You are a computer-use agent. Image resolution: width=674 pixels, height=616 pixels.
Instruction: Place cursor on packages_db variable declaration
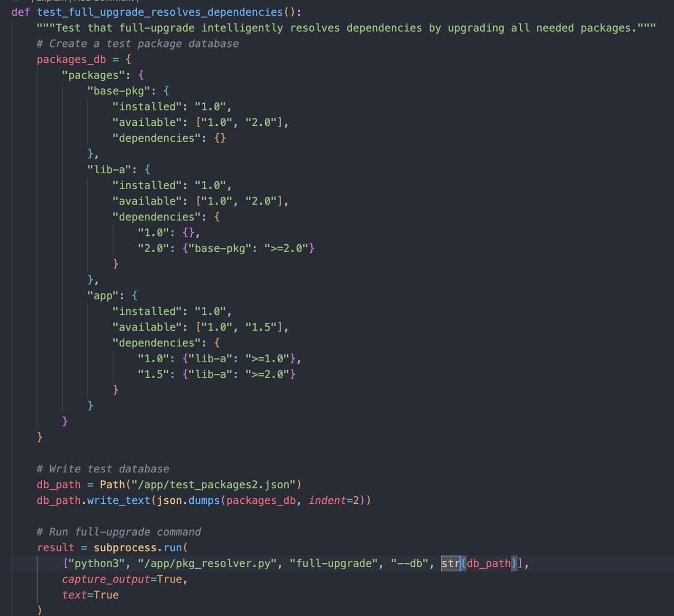point(71,59)
